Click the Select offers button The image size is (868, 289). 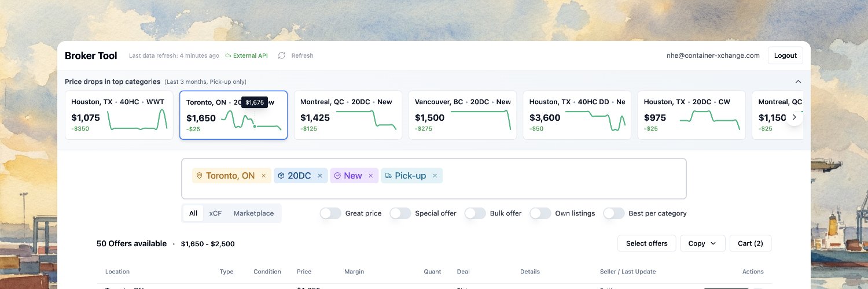(x=646, y=243)
